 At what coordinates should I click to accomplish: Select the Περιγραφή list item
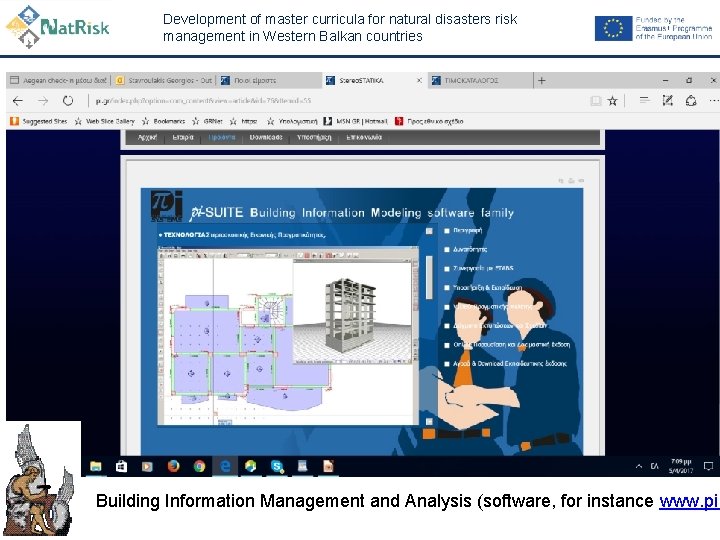[x=463, y=231]
